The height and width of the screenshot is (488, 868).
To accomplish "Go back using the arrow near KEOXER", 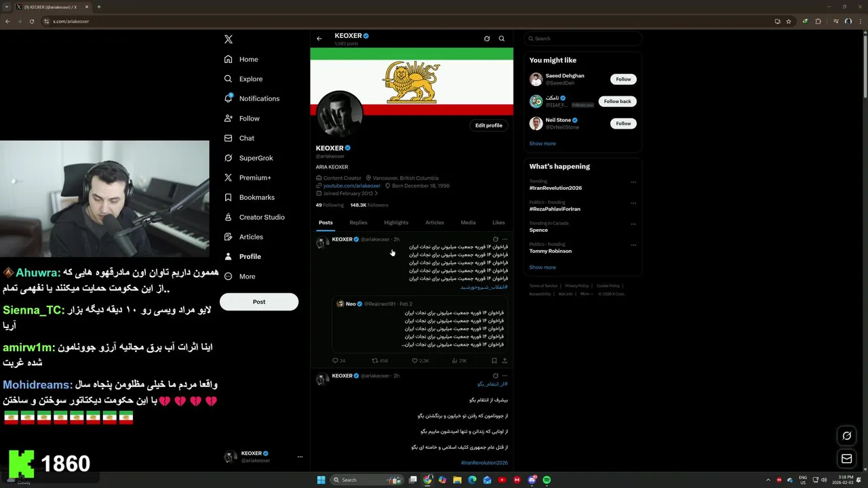I will click(x=319, y=39).
